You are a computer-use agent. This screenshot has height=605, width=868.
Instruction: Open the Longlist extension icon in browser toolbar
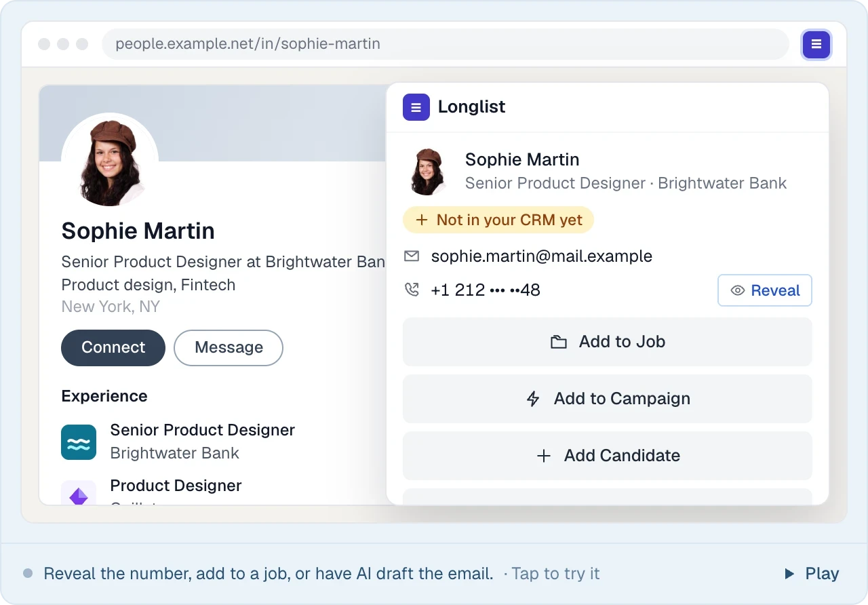[816, 45]
